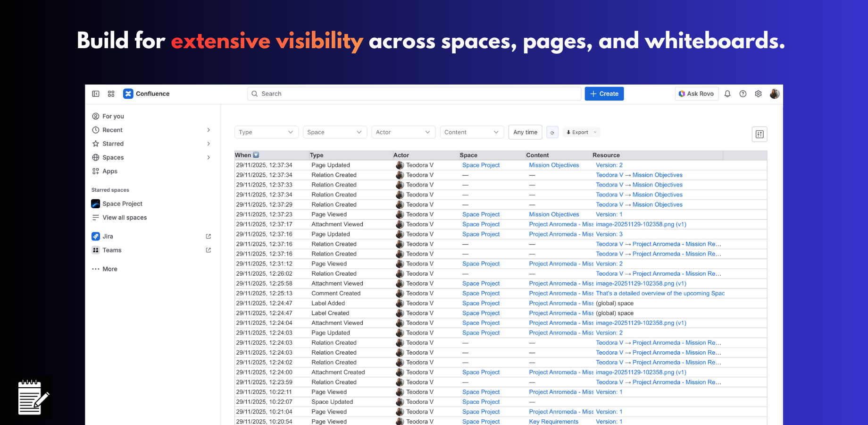Open notifications via the bell icon
The height and width of the screenshot is (425, 868).
[x=727, y=93]
